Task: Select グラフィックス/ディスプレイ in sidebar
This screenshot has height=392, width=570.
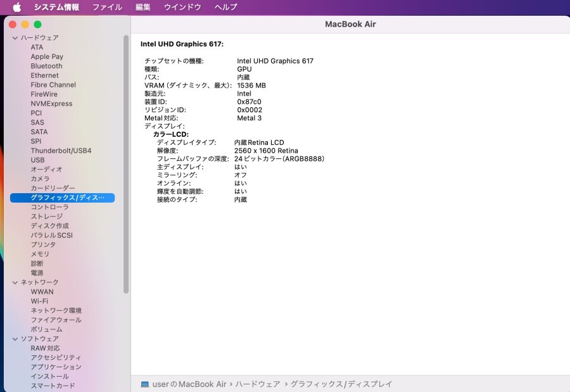Action: pyautogui.click(x=63, y=198)
